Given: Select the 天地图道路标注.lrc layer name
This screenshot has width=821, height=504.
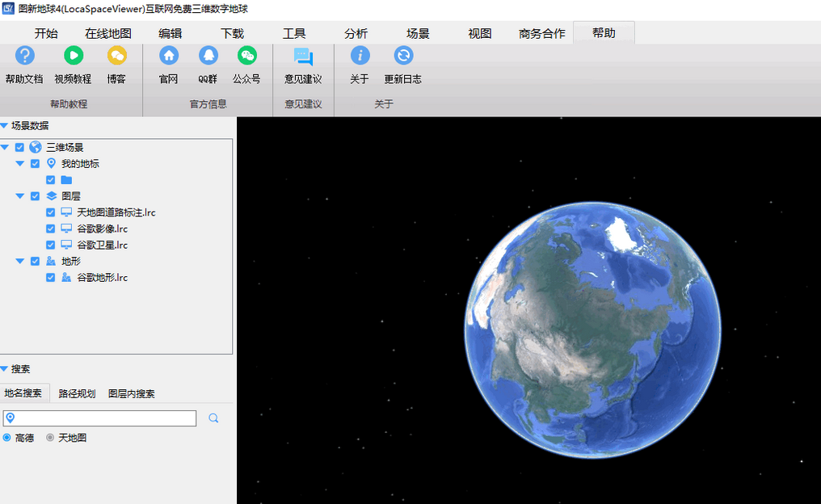Looking at the screenshot, I should tap(116, 212).
